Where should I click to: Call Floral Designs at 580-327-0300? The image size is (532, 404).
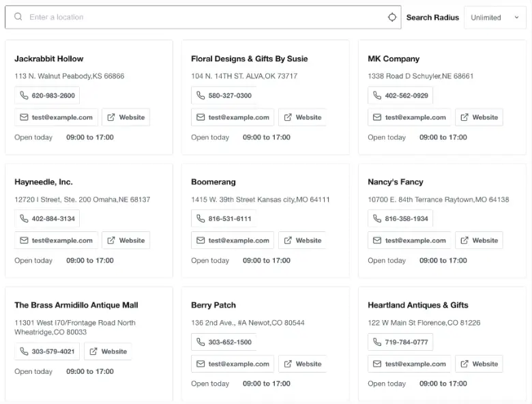click(x=224, y=96)
